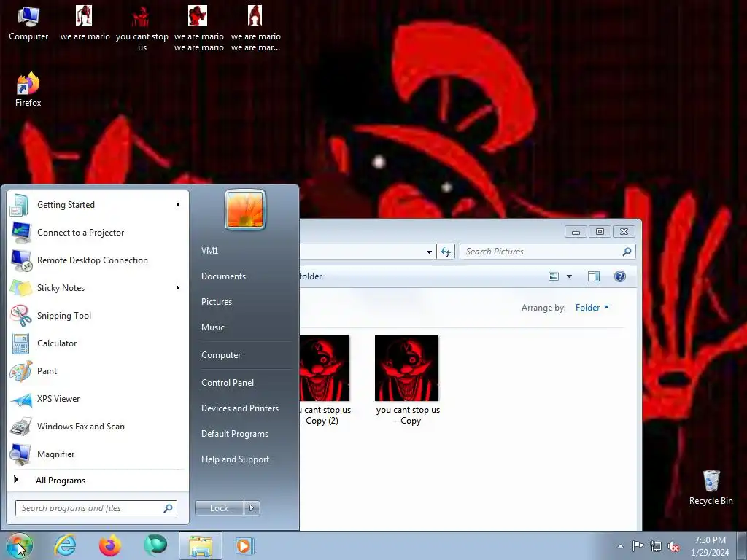747x560 pixels.
Task: Open the Computer desktop icon
Action: tap(28, 23)
